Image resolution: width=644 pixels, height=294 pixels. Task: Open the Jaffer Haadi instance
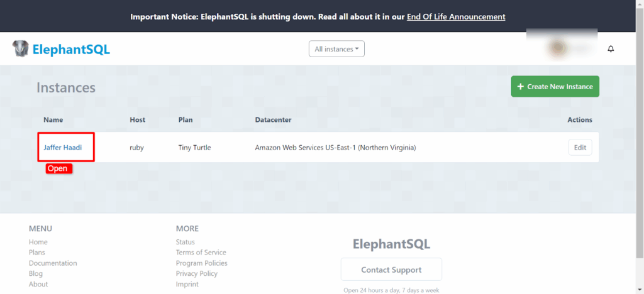coord(62,148)
